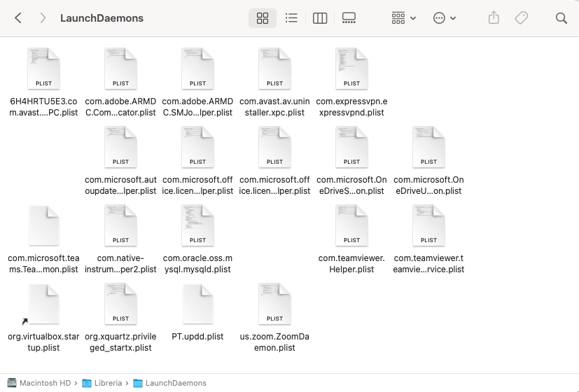This screenshot has width=579, height=392.
Task: Select com.oracle.oss.mysql.mysqld.plist icon
Action: tap(197, 225)
